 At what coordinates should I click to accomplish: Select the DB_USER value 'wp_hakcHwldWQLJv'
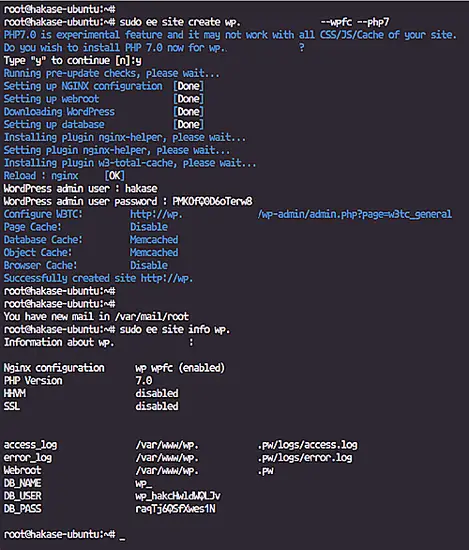(x=178, y=496)
